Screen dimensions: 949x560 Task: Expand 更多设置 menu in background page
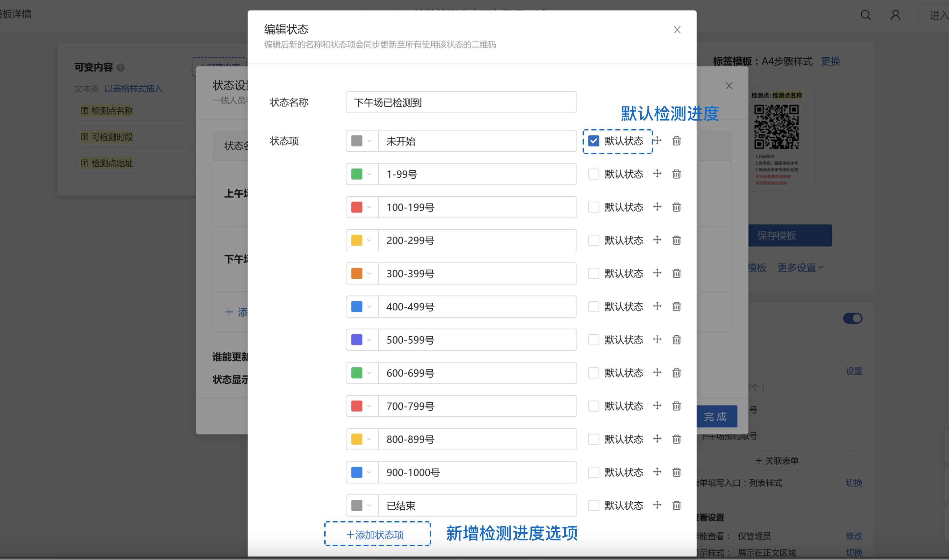click(800, 268)
